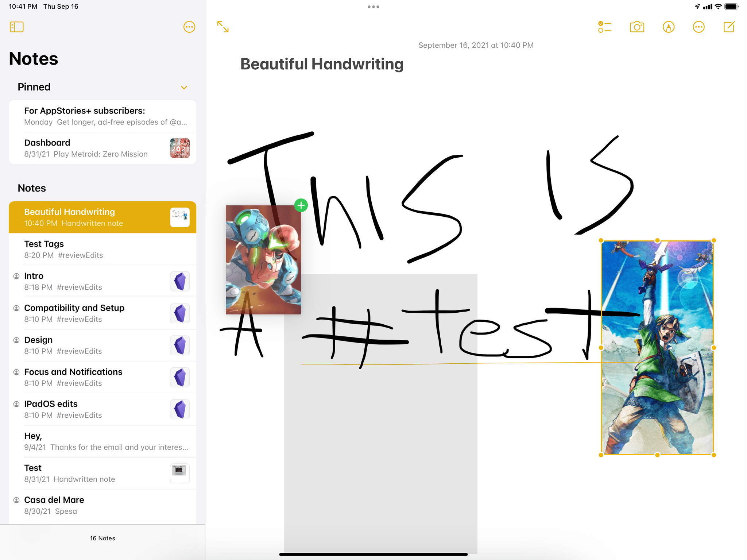Tap the Wi-Fi status icon
The height and width of the screenshot is (560, 747).
point(718,7)
